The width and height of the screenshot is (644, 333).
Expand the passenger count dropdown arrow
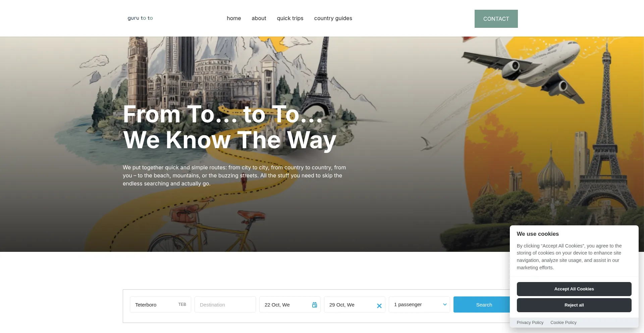pos(445,304)
